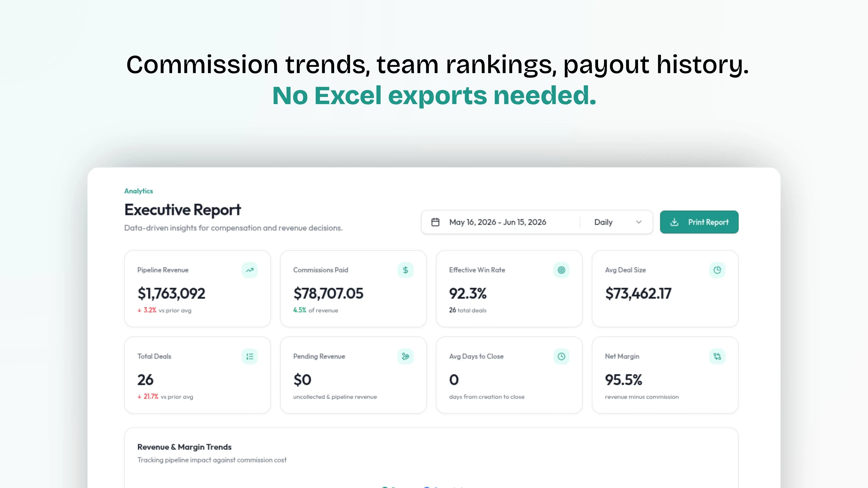Click the 3.2% vs prior avg change

pyautogui.click(x=164, y=310)
